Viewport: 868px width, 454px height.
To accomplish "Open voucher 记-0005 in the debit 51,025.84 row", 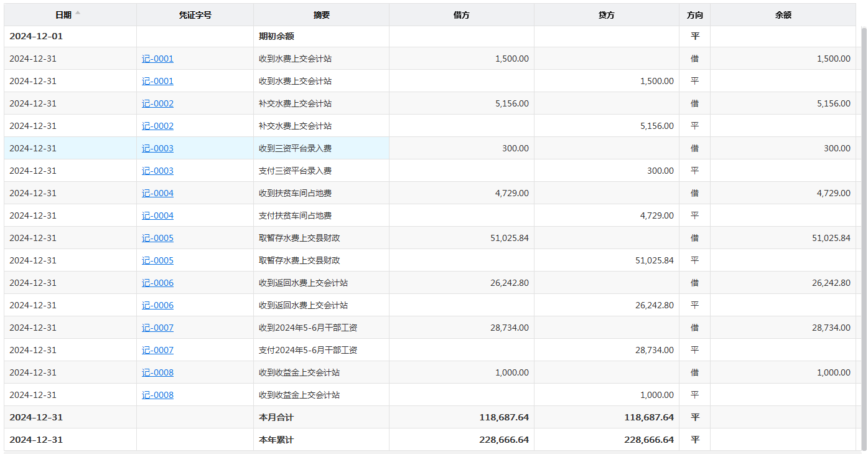I will pos(157,238).
